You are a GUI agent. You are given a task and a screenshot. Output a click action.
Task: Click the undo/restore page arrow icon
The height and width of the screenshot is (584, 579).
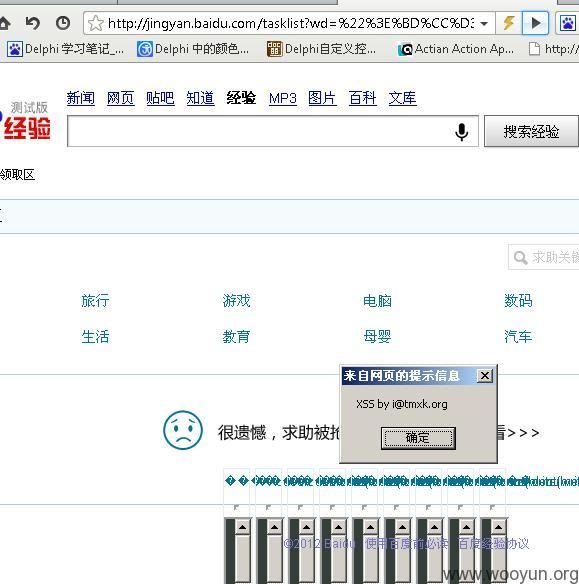point(33,23)
